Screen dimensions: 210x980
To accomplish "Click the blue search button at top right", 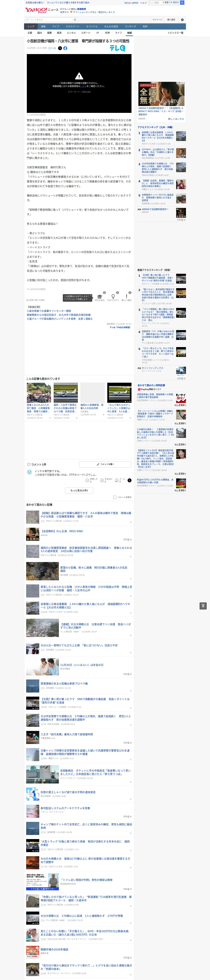I will (x=182, y=3).
